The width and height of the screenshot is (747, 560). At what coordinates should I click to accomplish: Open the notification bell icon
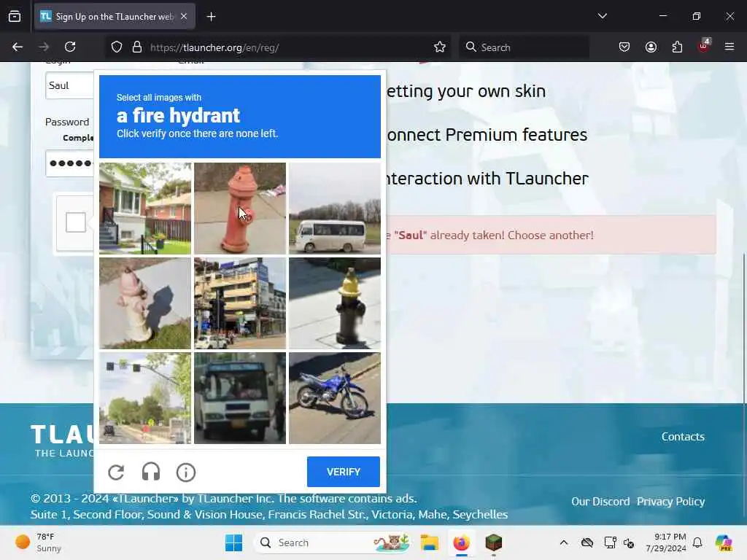(697, 542)
